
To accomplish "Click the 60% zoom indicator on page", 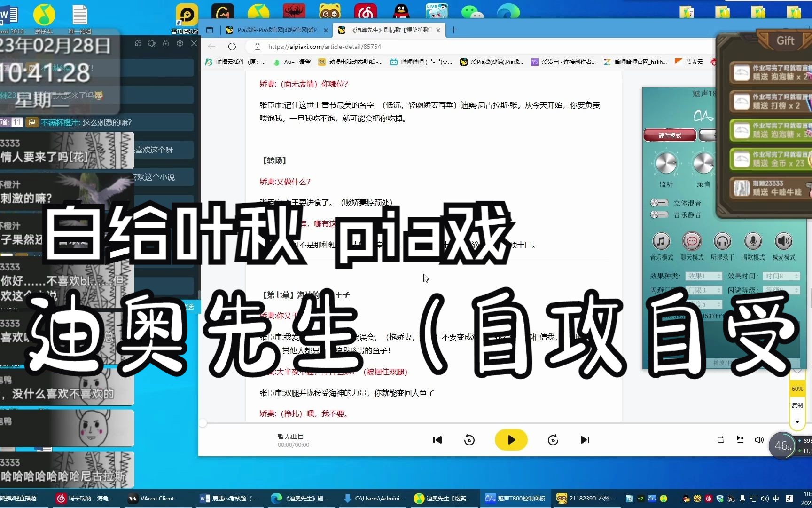I will coord(797,389).
